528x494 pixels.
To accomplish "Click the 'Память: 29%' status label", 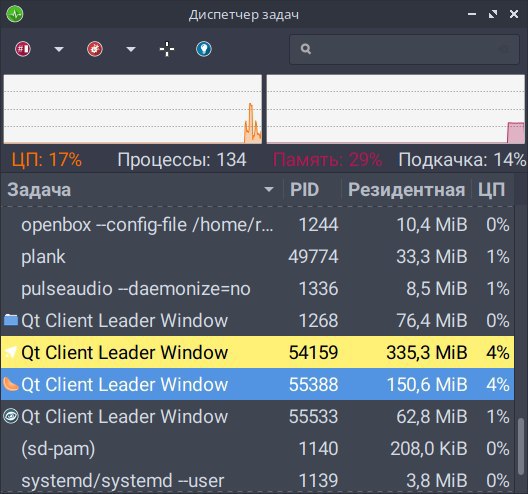I will [x=327, y=160].
